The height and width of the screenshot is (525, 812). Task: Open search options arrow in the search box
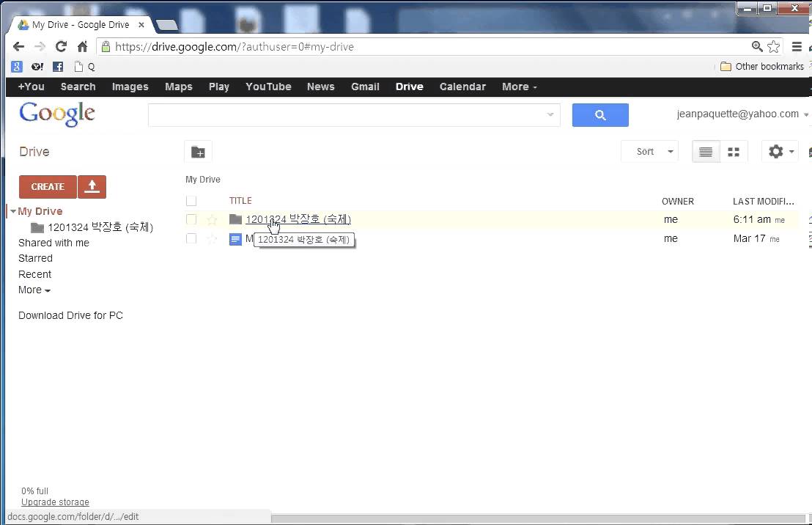tap(550, 114)
